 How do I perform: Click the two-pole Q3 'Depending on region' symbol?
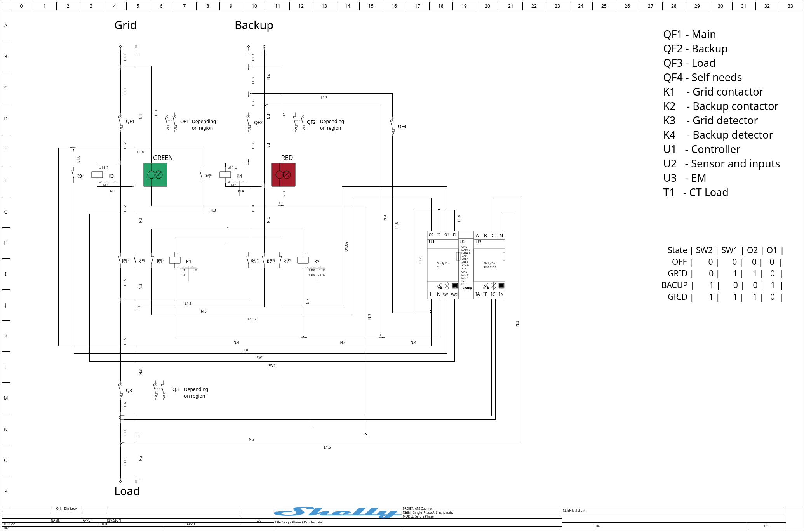point(160,391)
